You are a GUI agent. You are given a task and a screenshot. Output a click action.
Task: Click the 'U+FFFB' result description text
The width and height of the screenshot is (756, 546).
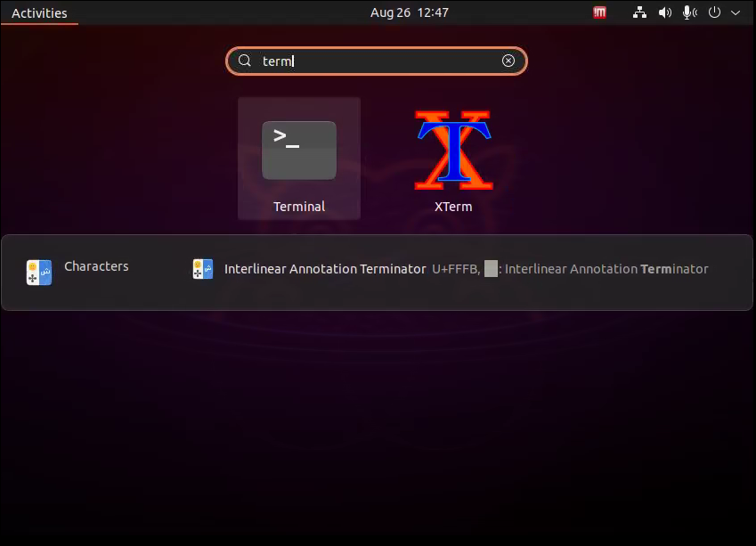pyautogui.click(x=570, y=269)
